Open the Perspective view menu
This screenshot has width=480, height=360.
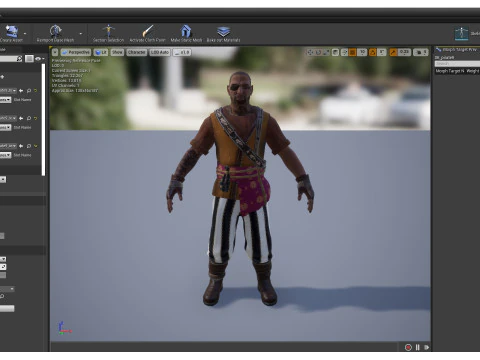coord(76,52)
